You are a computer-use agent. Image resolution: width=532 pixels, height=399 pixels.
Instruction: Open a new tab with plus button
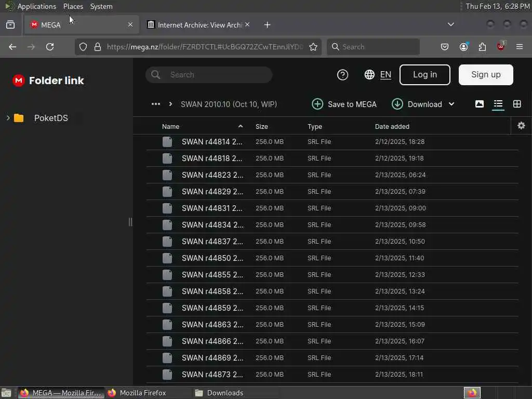pyautogui.click(x=267, y=25)
